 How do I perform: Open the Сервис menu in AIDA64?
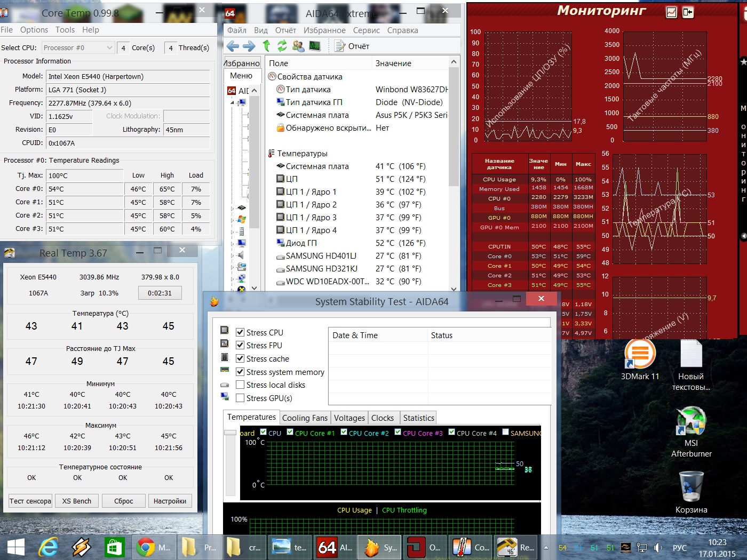pos(367,30)
